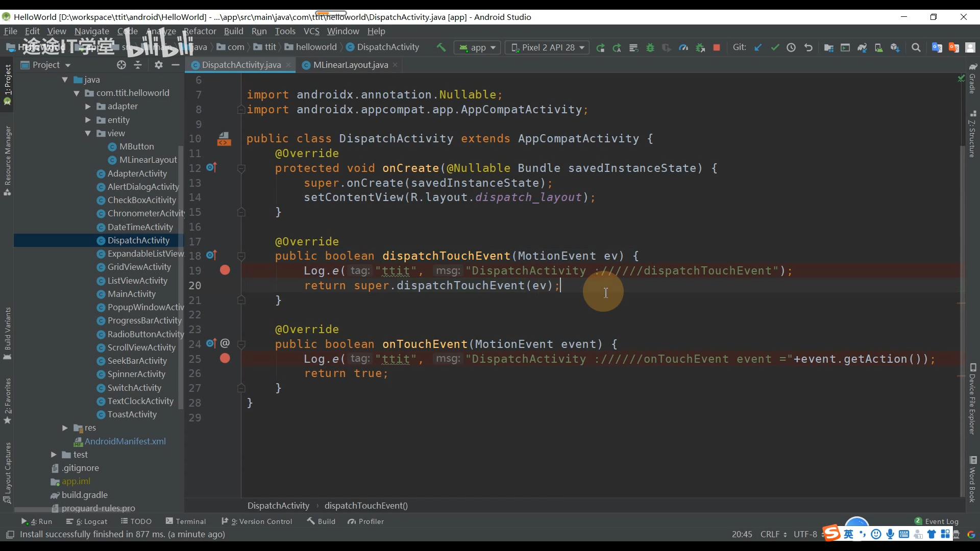Select MainActivity in project tree
Viewport: 980px width, 551px height.
tap(132, 294)
